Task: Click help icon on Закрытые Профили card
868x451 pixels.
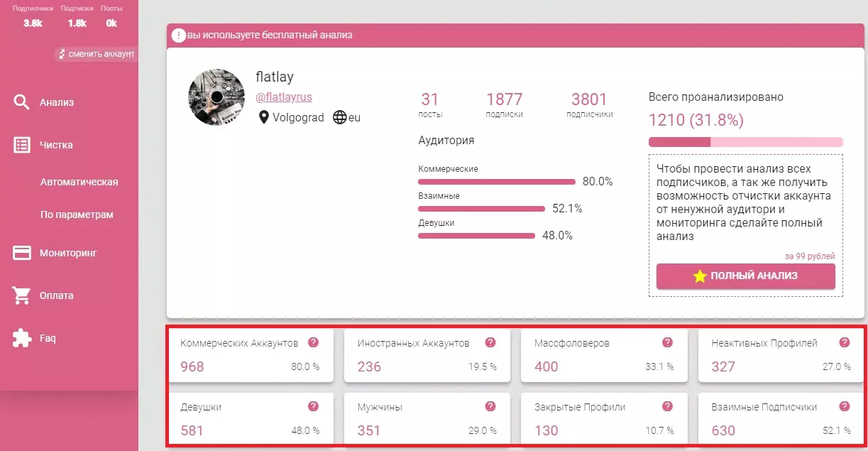Action: pyautogui.click(x=667, y=406)
